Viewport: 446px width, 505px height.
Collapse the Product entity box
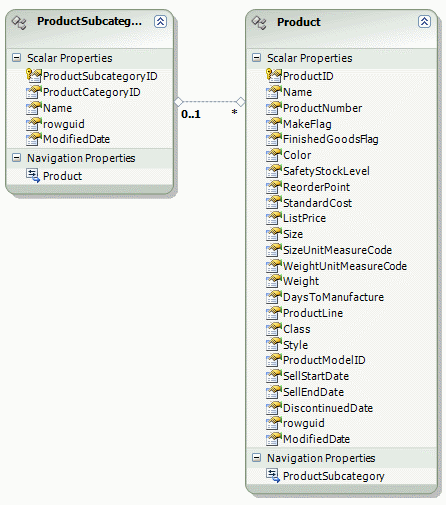pos(424,22)
